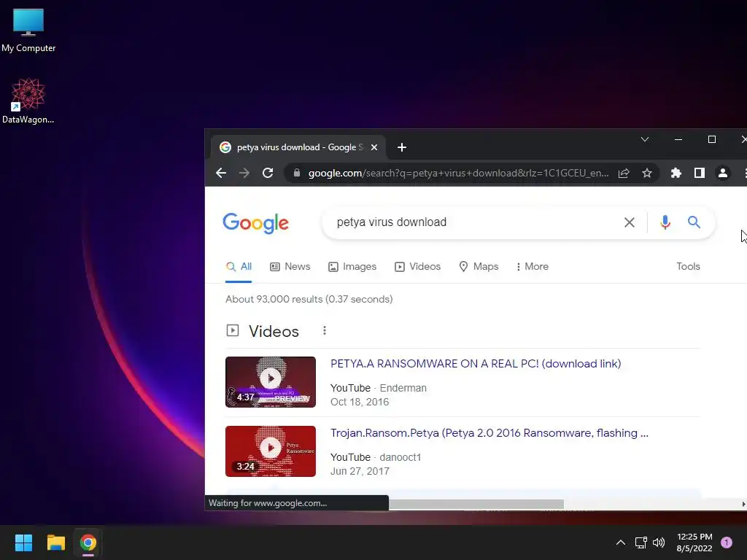The height and width of the screenshot is (560, 747).
Task: Toggle Chrome's side panel icon
Action: click(700, 173)
